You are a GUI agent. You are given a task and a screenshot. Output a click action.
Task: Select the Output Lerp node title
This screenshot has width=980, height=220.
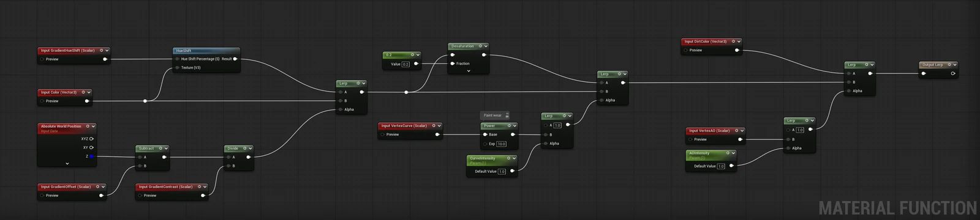pos(933,65)
